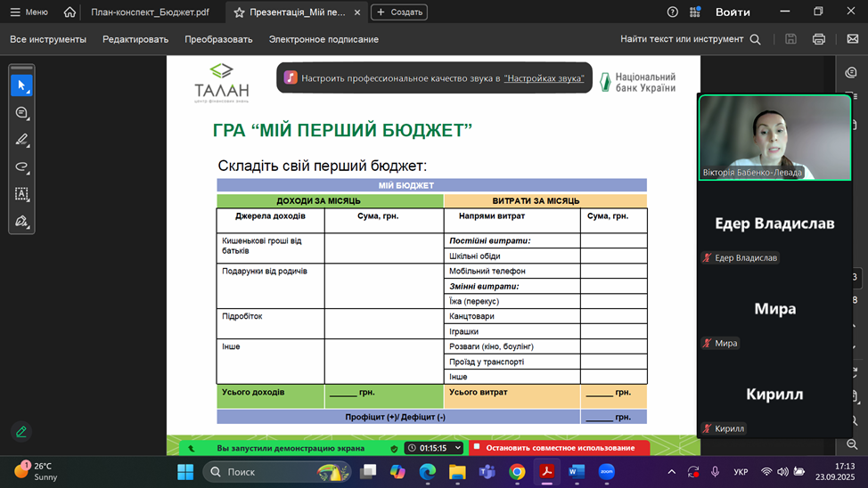Select the arrow Selection tool
868x488 pixels.
click(x=21, y=85)
